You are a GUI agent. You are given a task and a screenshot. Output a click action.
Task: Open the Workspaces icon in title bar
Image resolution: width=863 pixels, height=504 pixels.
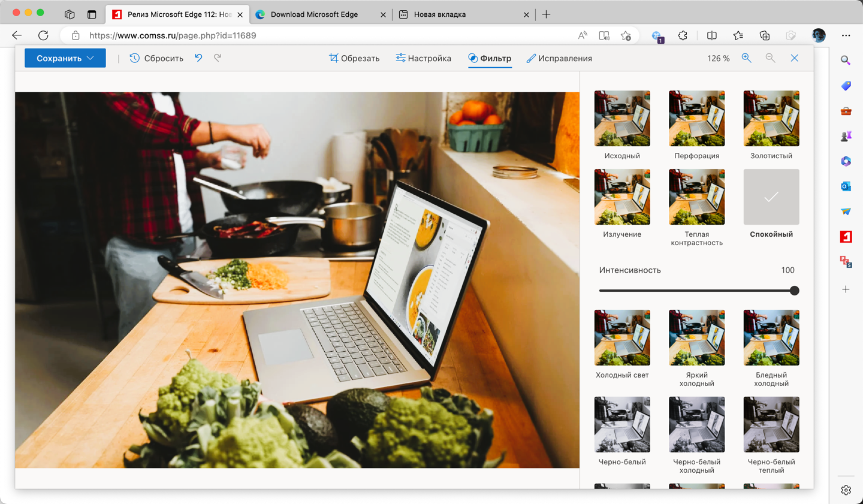click(x=70, y=14)
